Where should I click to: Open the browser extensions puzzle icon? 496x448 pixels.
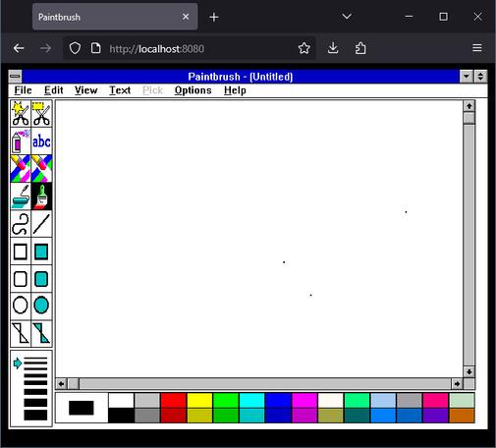(x=360, y=48)
